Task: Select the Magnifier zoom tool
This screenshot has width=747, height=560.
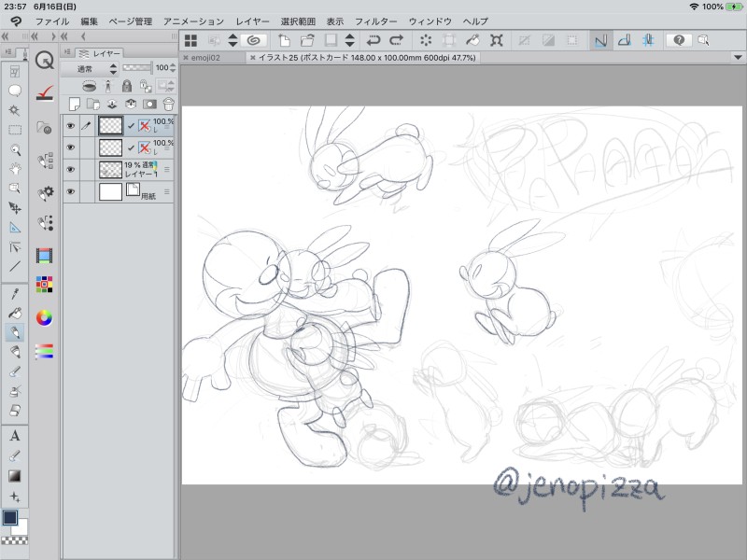Action: tap(15, 148)
